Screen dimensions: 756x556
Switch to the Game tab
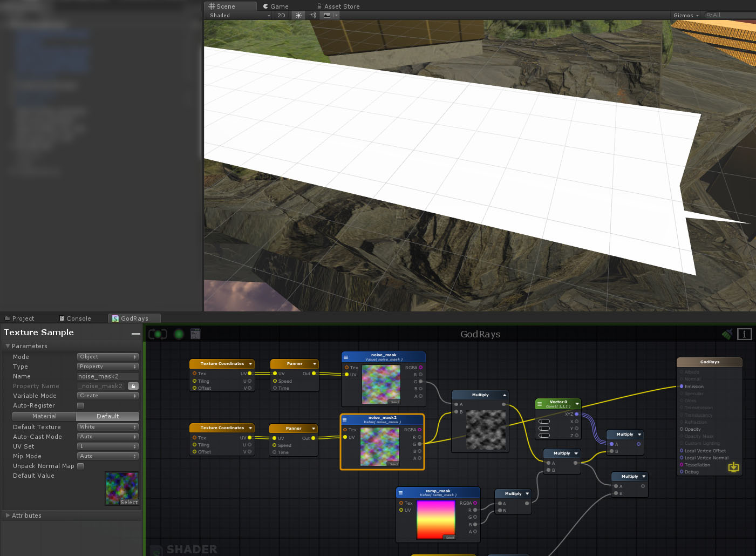276,6
